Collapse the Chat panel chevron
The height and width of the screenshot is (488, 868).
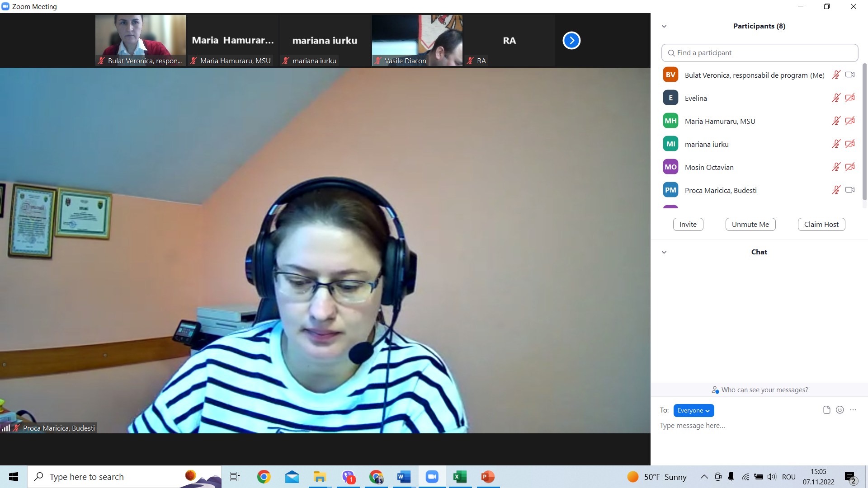(x=664, y=252)
